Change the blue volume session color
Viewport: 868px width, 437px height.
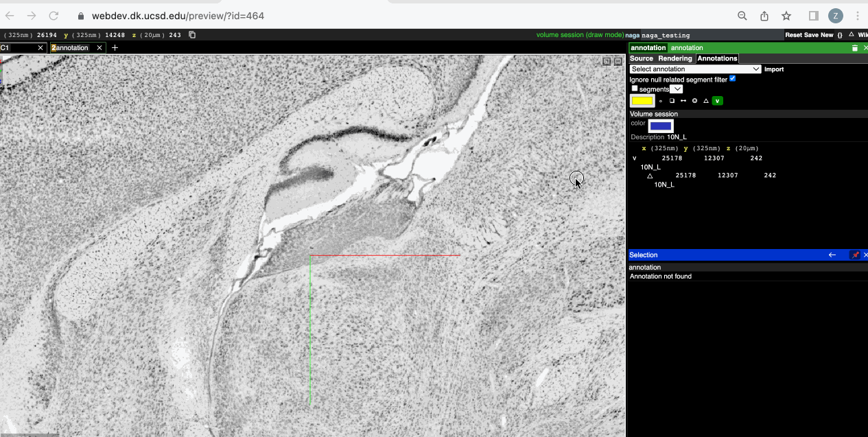coord(661,126)
